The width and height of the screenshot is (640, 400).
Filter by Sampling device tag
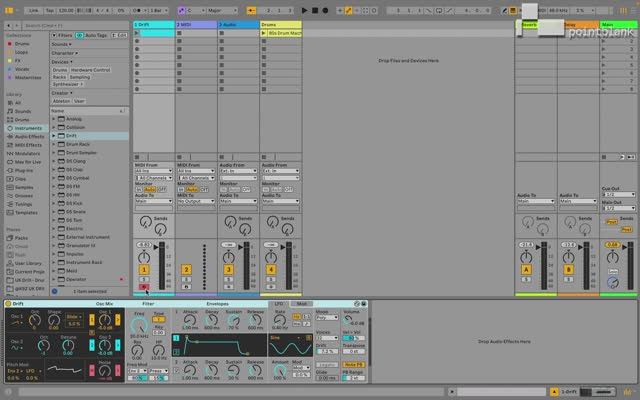point(80,77)
